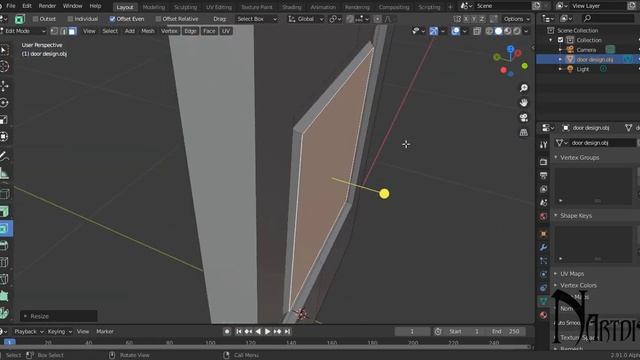Open the Output properties tab icon
The width and height of the screenshot is (640, 360).
(543, 176)
